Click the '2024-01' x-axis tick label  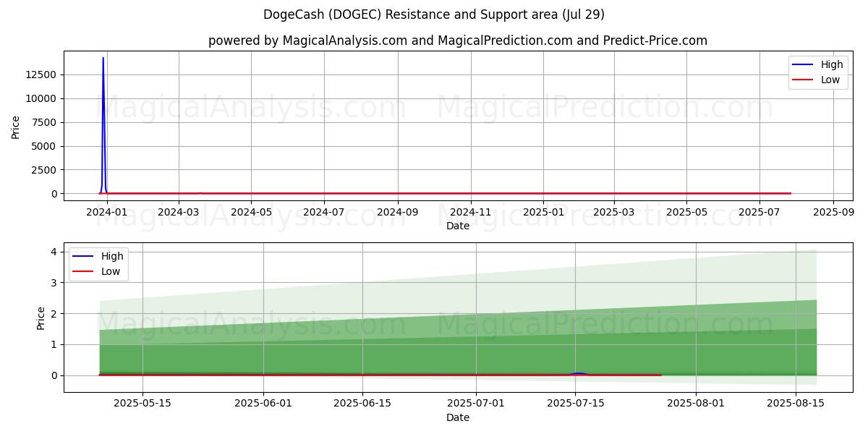[x=107, y=213]
